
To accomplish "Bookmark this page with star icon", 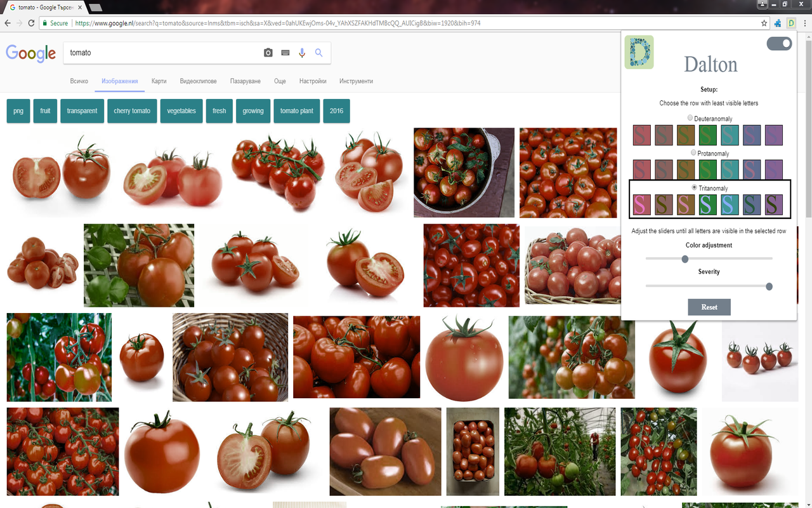I will [x=764, y=23].
